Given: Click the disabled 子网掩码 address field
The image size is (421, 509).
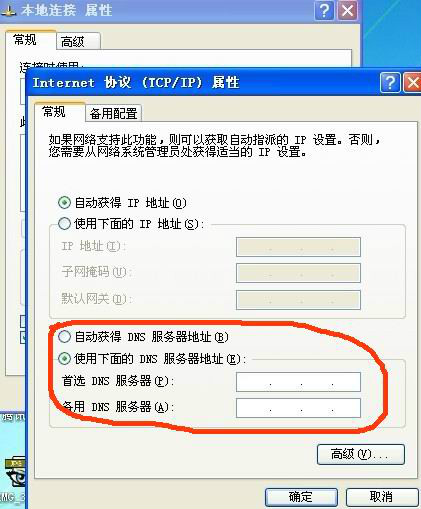Looking at the screenshot, I should (x=298, y=273).
